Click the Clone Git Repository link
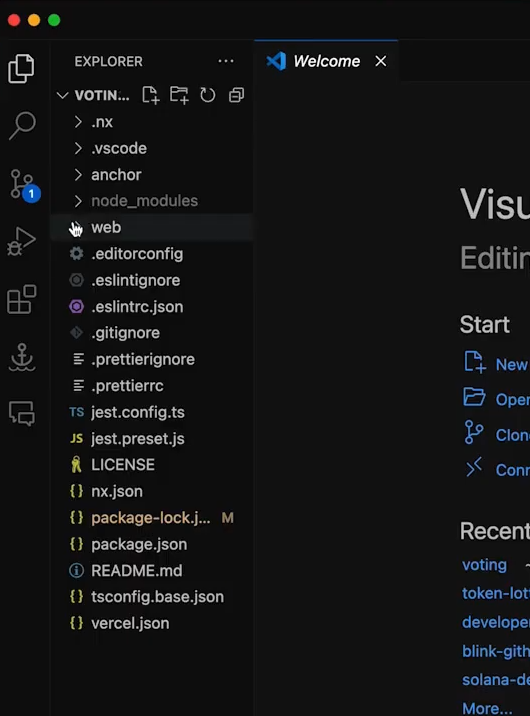This screenshot has width=530, height=716. (496, 434)
